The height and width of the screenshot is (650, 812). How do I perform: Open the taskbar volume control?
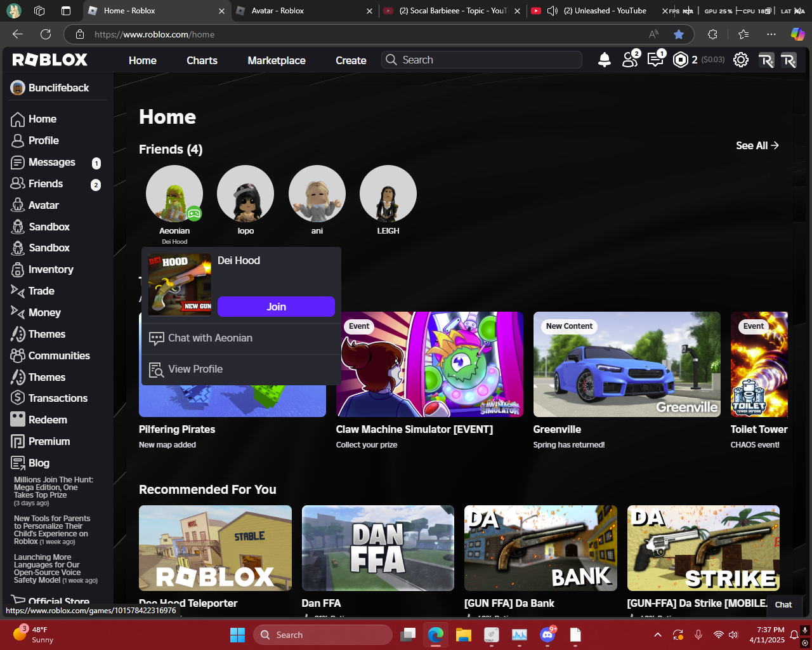[733, 635]
